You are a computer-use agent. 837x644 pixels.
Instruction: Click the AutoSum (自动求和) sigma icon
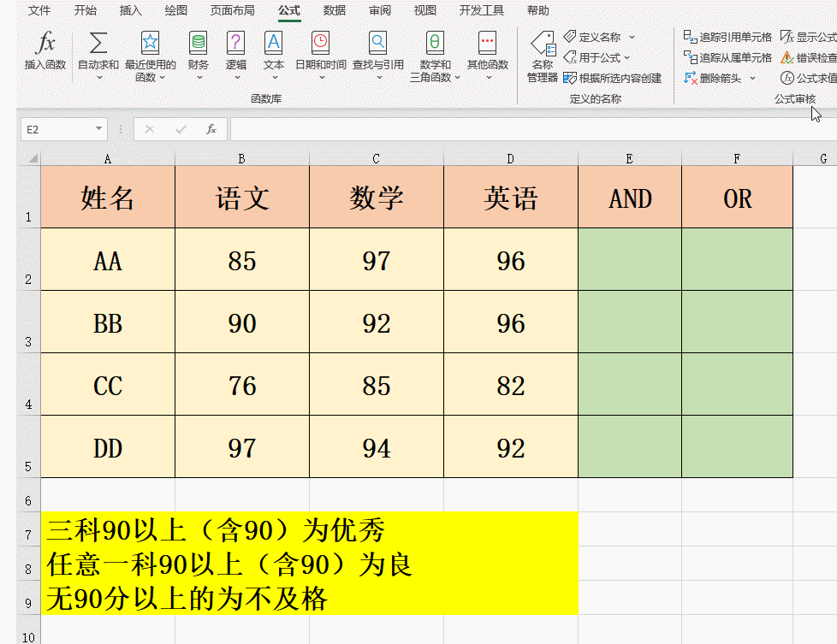(98, 43)
